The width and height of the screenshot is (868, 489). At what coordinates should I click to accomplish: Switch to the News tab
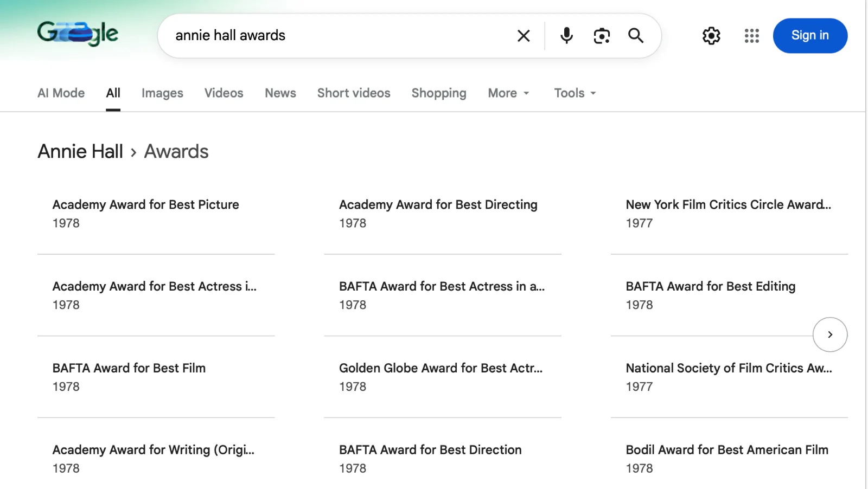280,93
